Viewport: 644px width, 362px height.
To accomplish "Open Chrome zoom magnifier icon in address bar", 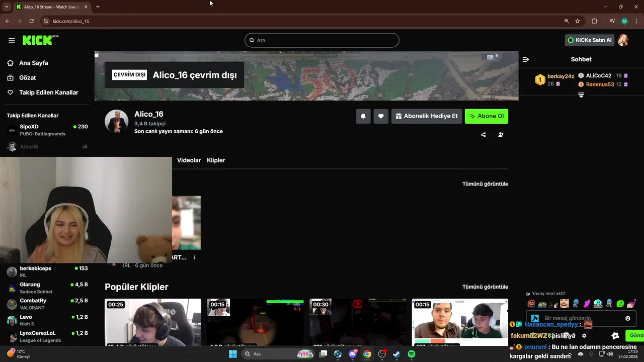I will point(567,21).
